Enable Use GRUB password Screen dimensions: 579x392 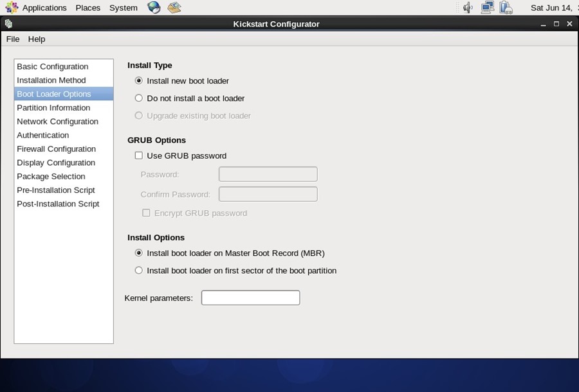138,155
